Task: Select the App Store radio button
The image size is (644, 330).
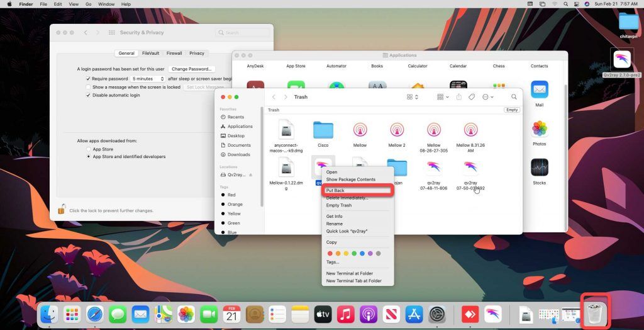Action: [89, 149]
